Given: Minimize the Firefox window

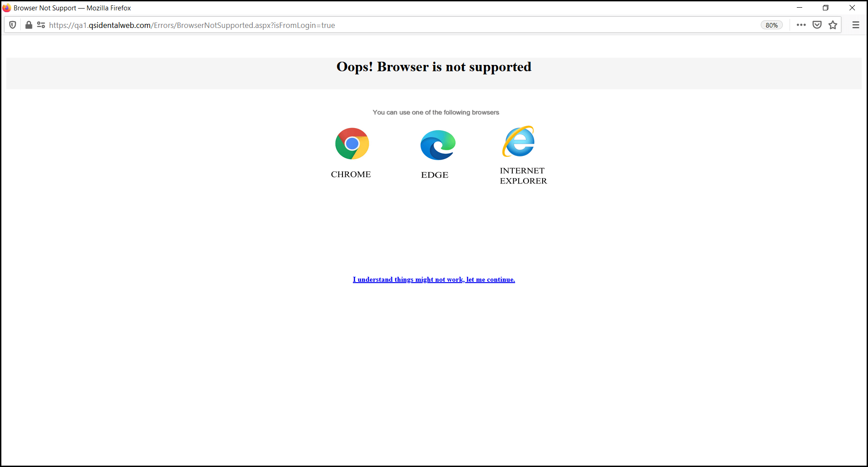Looking at the screenshot, I should click(x=799, y=8).
